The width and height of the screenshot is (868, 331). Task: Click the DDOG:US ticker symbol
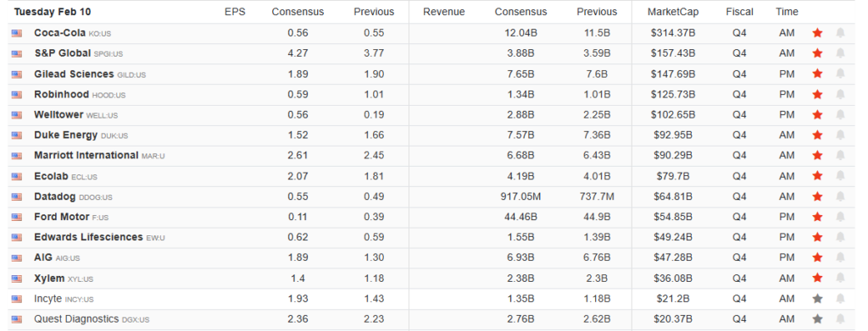tap(96, 197)
